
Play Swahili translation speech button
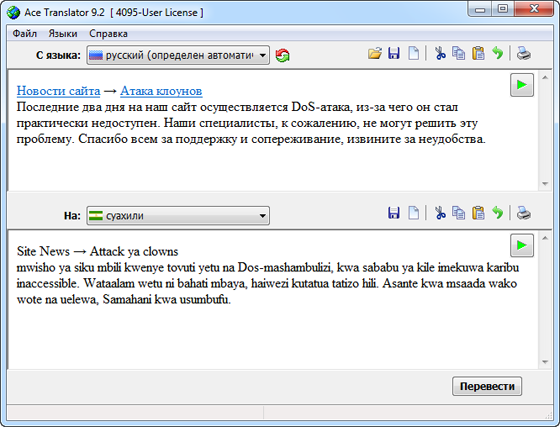[522, 245]
